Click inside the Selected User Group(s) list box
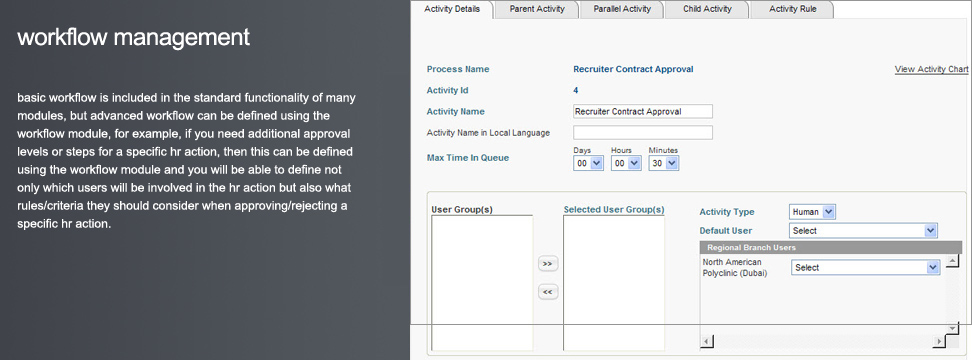The image size is (972, 360). coord(614,283)
